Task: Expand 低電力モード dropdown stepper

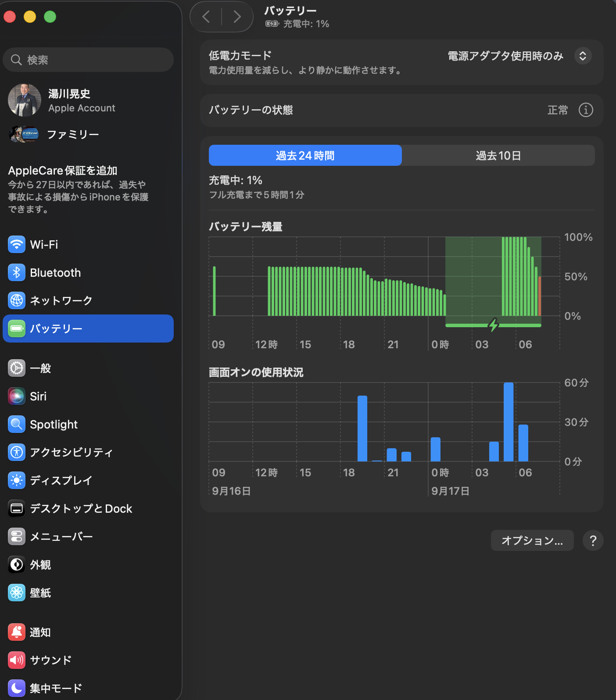Action: (x=583, y=56)
